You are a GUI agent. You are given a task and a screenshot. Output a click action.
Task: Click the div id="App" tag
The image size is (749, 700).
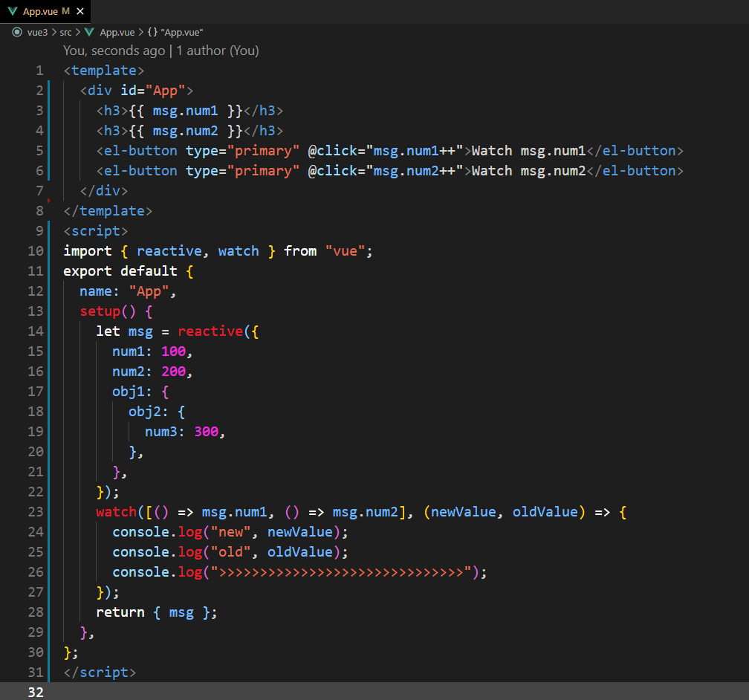137,91
